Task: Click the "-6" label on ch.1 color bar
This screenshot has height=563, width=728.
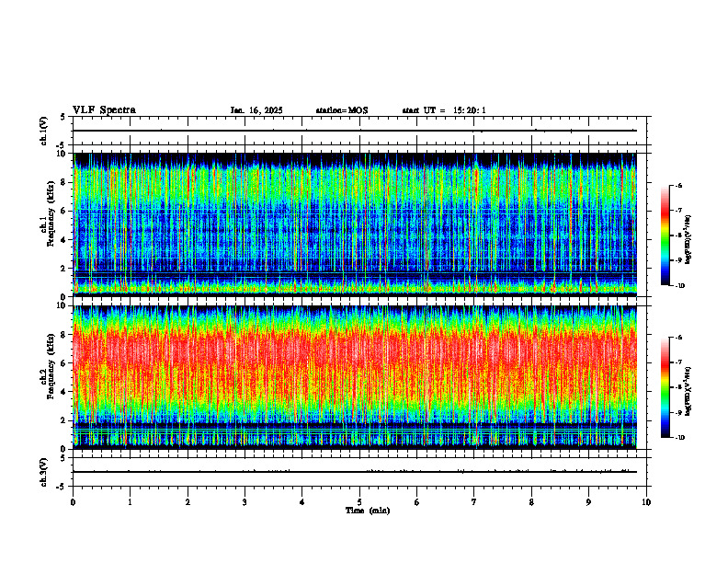Action: click(678, 185)
